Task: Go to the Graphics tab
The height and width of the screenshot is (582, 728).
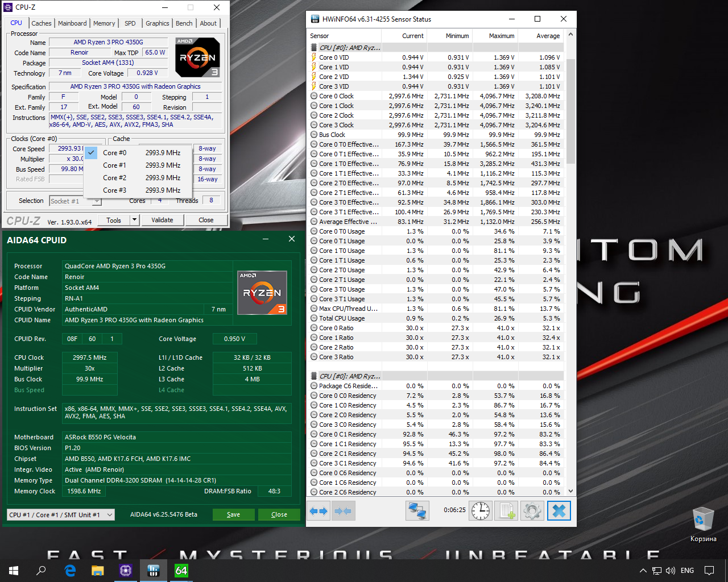Action: click(158, 23)
